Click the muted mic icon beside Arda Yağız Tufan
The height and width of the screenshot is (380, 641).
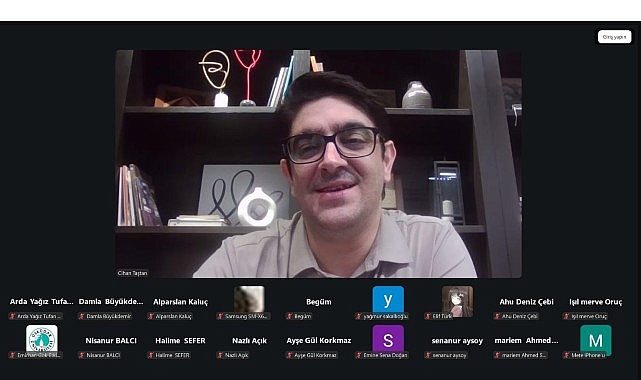[13, 316]
